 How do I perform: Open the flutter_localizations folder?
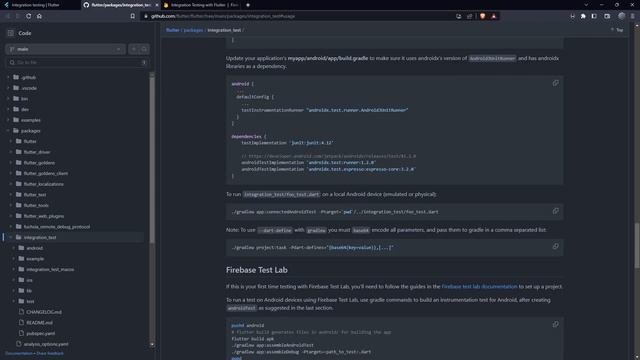[44, 184]
